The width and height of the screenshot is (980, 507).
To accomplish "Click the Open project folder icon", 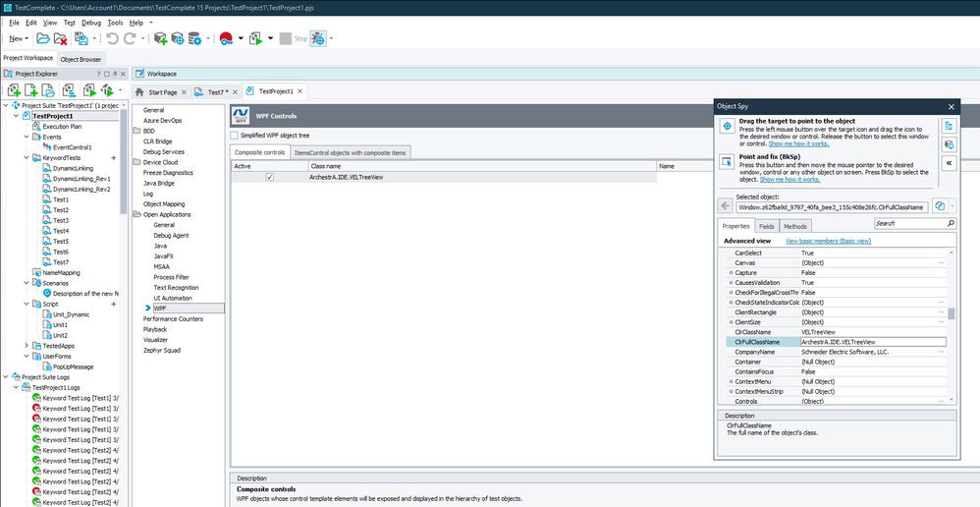I will (x=43, y=38).
